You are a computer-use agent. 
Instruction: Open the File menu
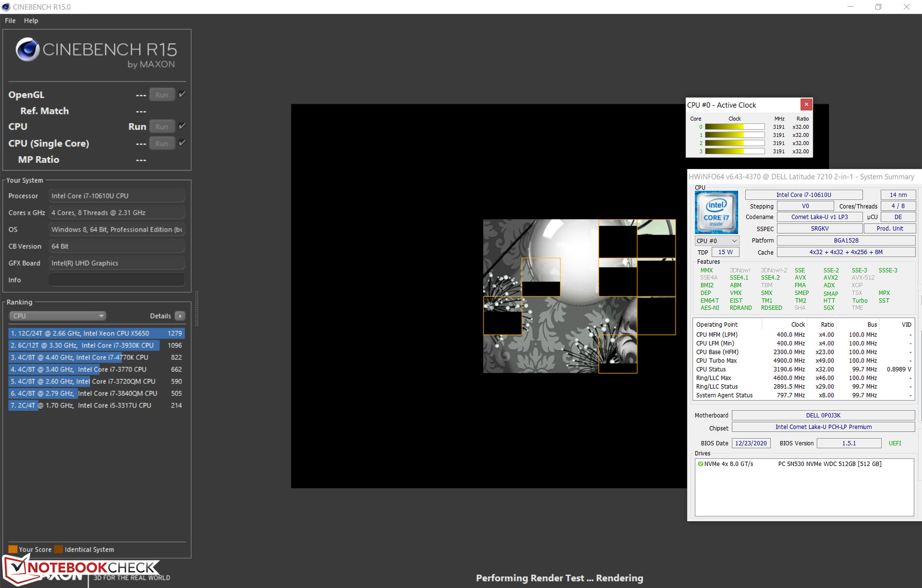pos(10,21)
